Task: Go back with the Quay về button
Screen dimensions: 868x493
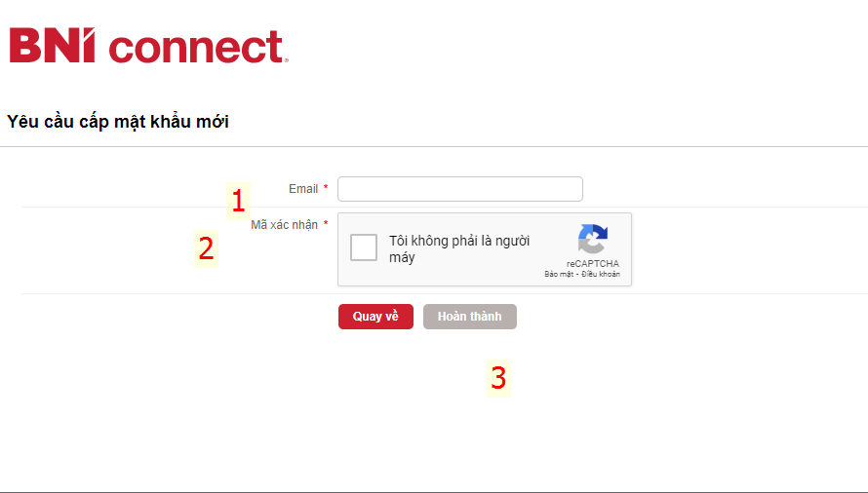Action: (x=375, y=317)
